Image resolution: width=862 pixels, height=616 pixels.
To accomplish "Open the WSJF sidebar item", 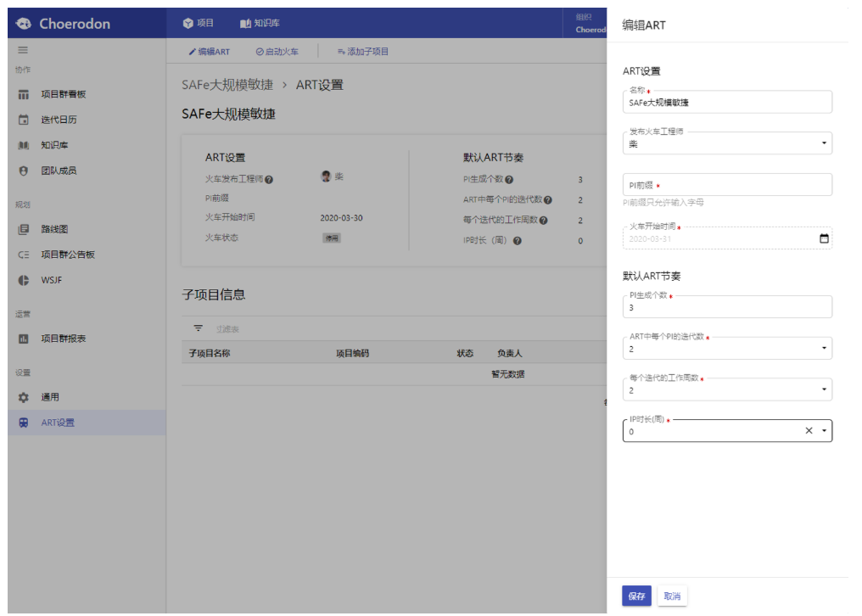I will coord(51,280).
